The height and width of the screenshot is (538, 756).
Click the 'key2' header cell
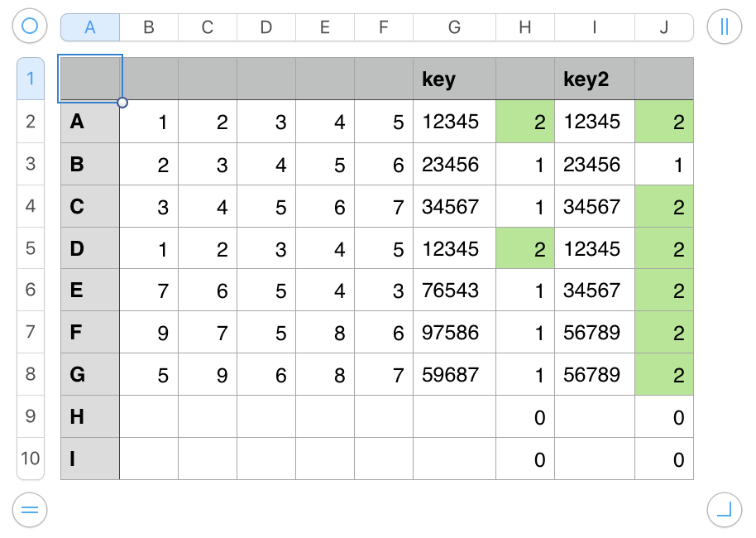coord(594,79)
